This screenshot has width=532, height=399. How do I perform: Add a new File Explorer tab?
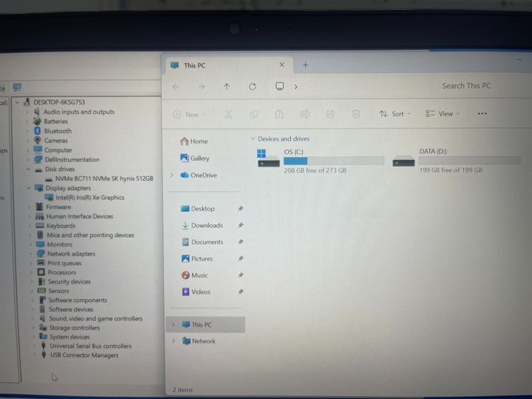305,65
